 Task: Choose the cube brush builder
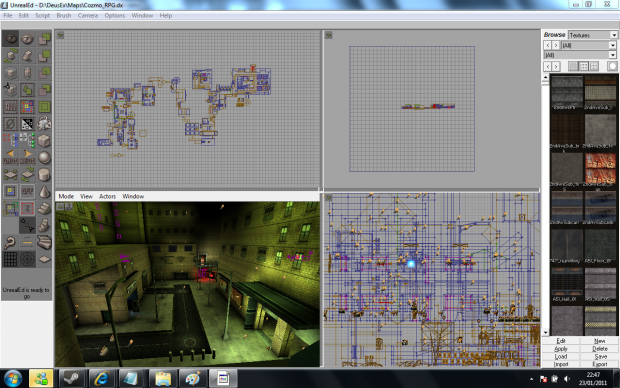(44, 140)
